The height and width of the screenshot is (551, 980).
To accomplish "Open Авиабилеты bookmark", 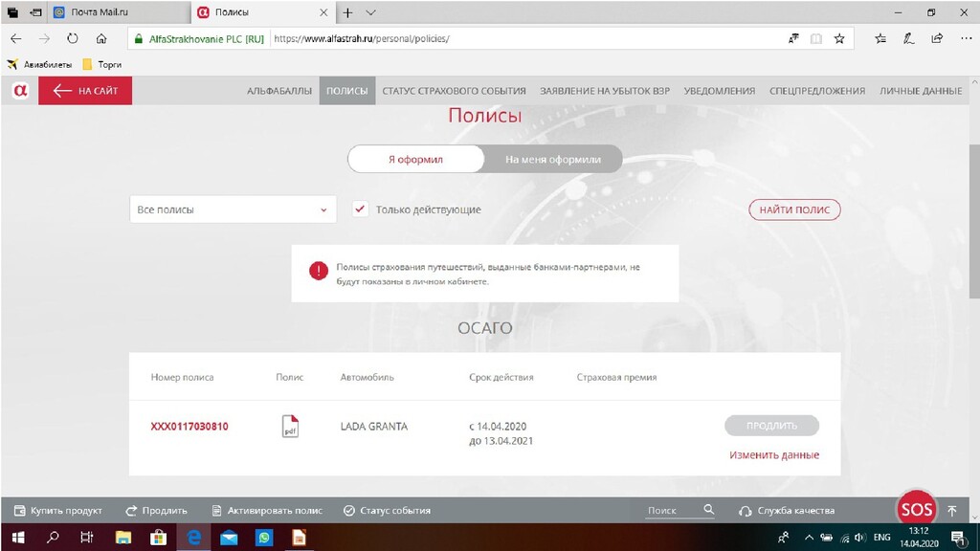I will 39,64.
